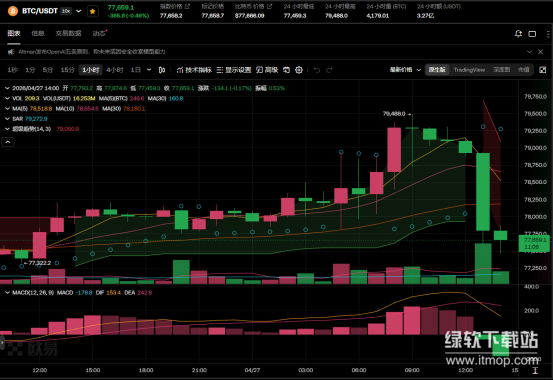Click the undo arrow icon
Image resolution: width=553 pixels, height=380 pixels.
point(317,70)
